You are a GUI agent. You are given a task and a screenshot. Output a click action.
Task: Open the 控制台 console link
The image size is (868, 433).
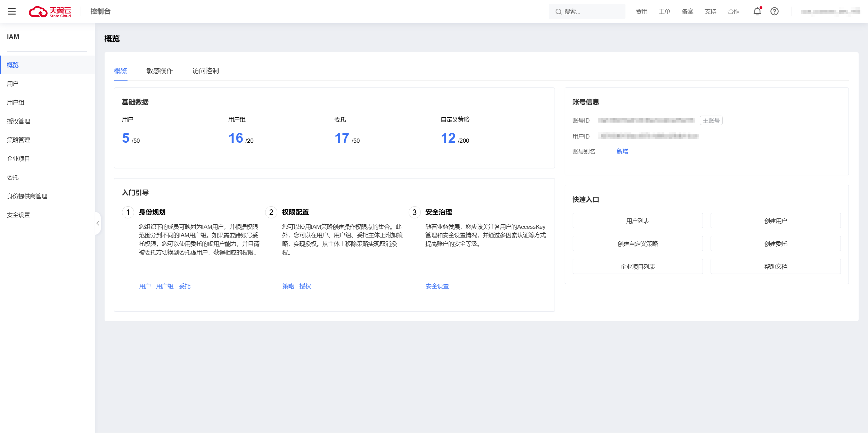pyautogui.click(x=100, y=11)
